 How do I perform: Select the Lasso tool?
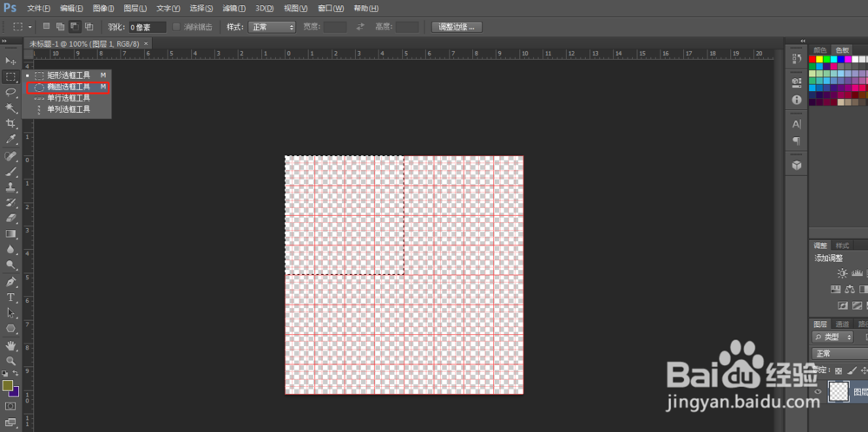(10, 92)
